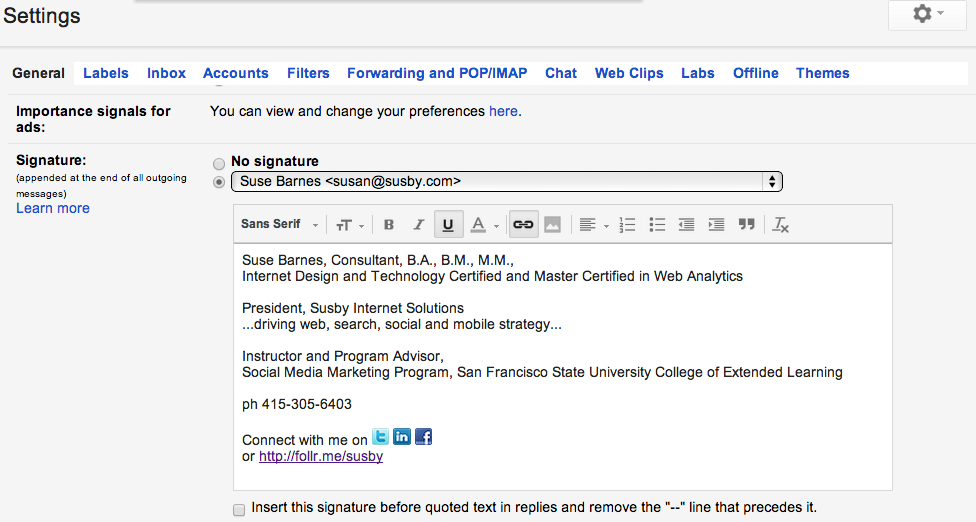Select the radio button beside the email address dropdown
This screenshot has width=976, height=522.
(x=219, y=182)
